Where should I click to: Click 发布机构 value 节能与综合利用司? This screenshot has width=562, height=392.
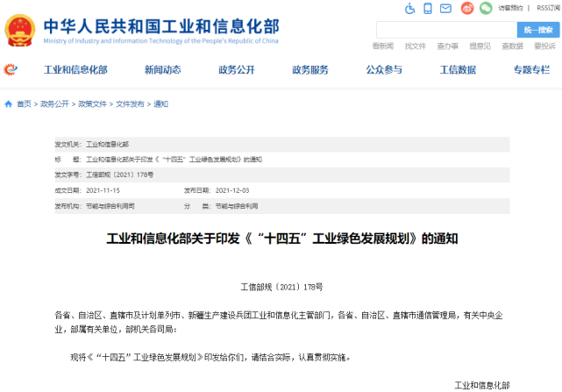tap(110, 206)
